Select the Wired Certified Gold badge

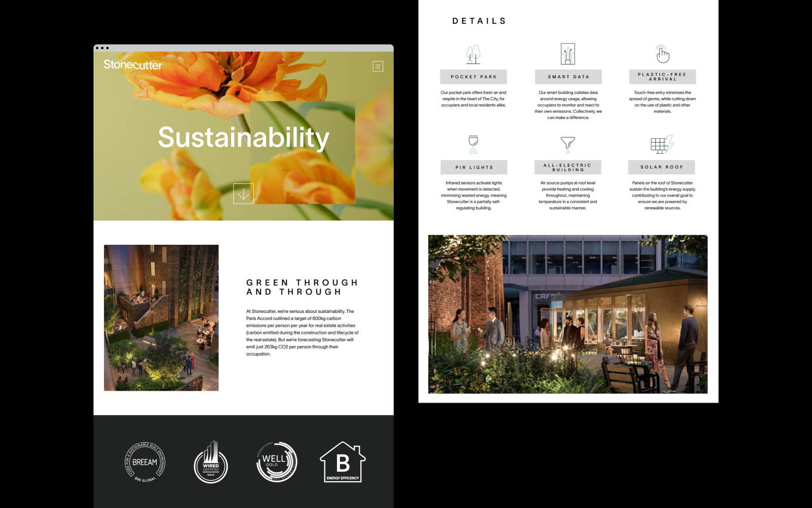pyautogui.click(x=211, y=462)
